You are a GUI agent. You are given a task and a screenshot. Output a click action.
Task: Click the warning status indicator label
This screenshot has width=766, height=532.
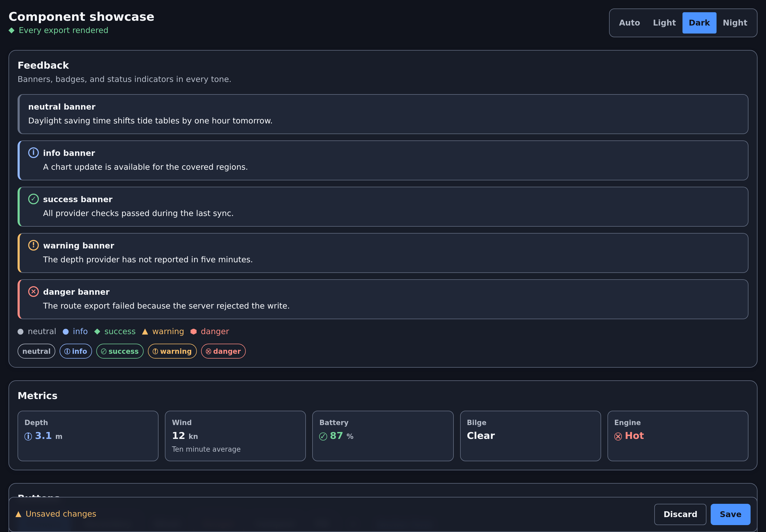(168, 332)
